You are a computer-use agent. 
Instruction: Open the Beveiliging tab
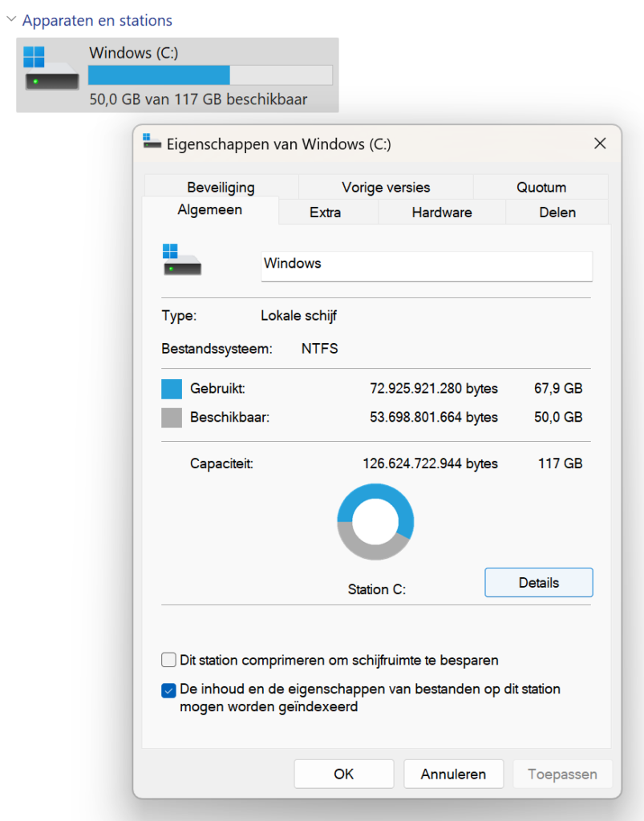221,187
